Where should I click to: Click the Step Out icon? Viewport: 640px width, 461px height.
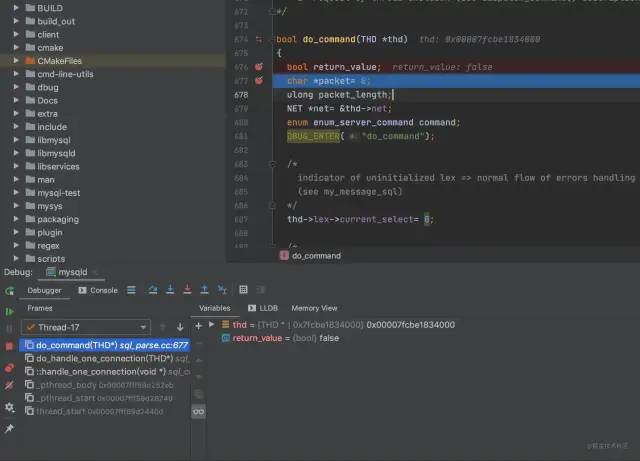pyautogui.click(x=204, y=290)
